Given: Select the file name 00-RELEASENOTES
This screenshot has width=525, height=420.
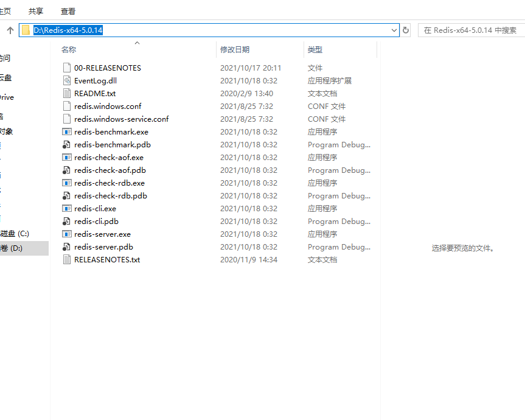Looking at the screenshot, I should pyautogui.click(x=108, y=68).
